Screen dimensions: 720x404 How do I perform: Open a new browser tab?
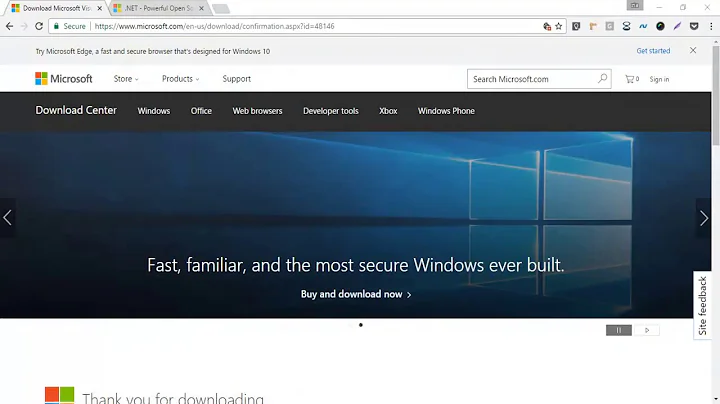[221, 9]
